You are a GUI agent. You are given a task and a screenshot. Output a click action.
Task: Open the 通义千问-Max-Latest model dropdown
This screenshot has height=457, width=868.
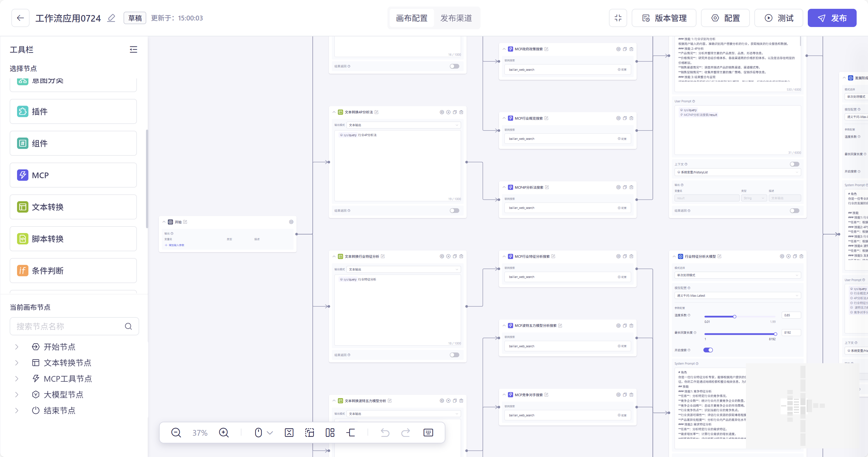click(737, 296)
